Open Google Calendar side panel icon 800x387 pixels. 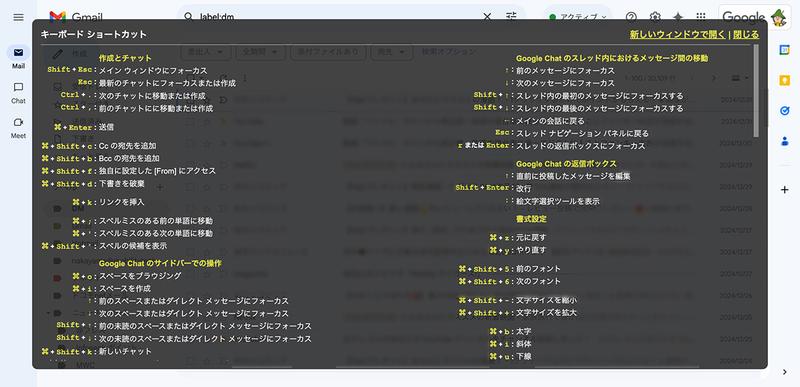click(x=785, y=49)
